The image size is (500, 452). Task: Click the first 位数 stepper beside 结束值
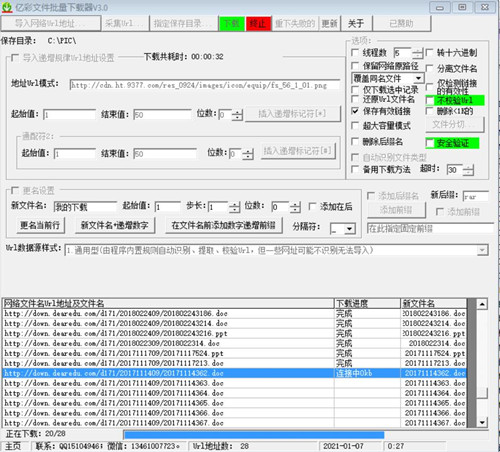point(237,115)
